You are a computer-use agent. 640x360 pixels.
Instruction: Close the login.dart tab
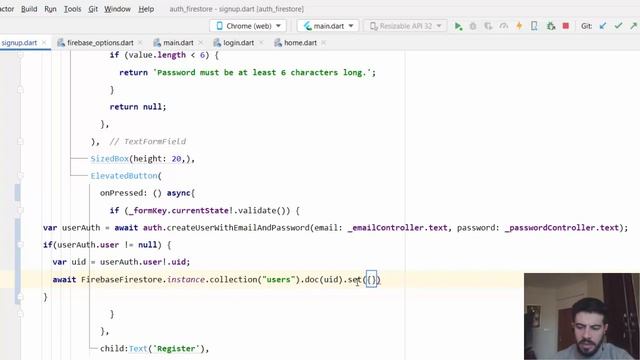tap(261, 43)
